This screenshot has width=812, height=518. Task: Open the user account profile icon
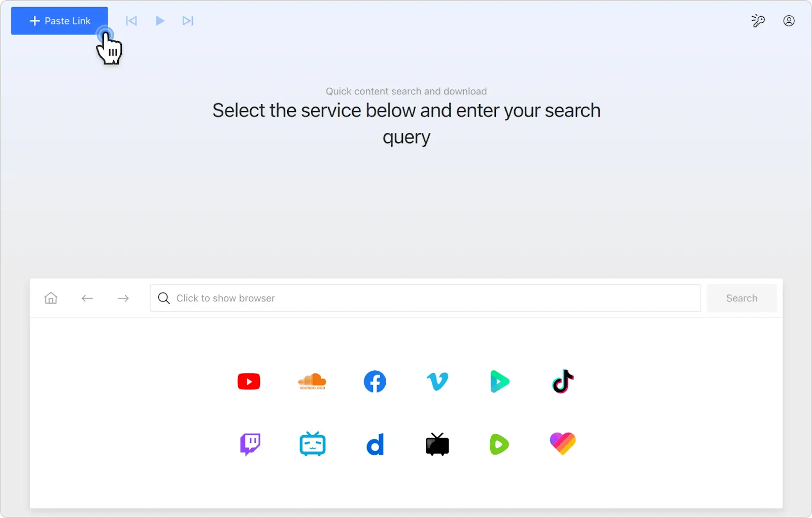point(789,21)
